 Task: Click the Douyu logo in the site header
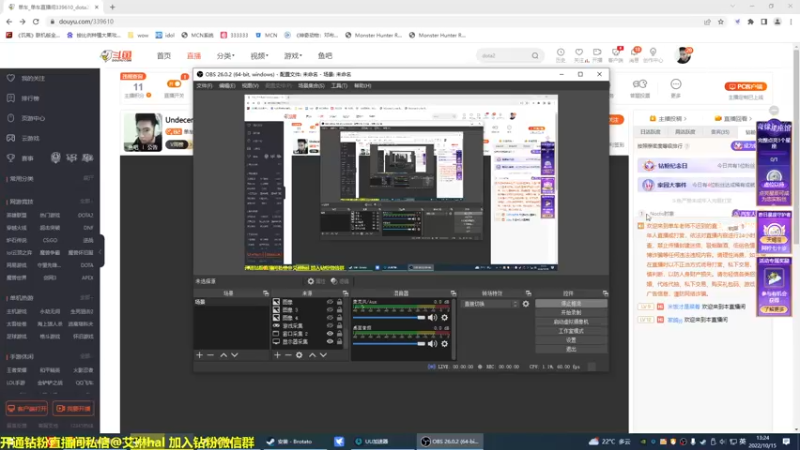tap(116, 56)
